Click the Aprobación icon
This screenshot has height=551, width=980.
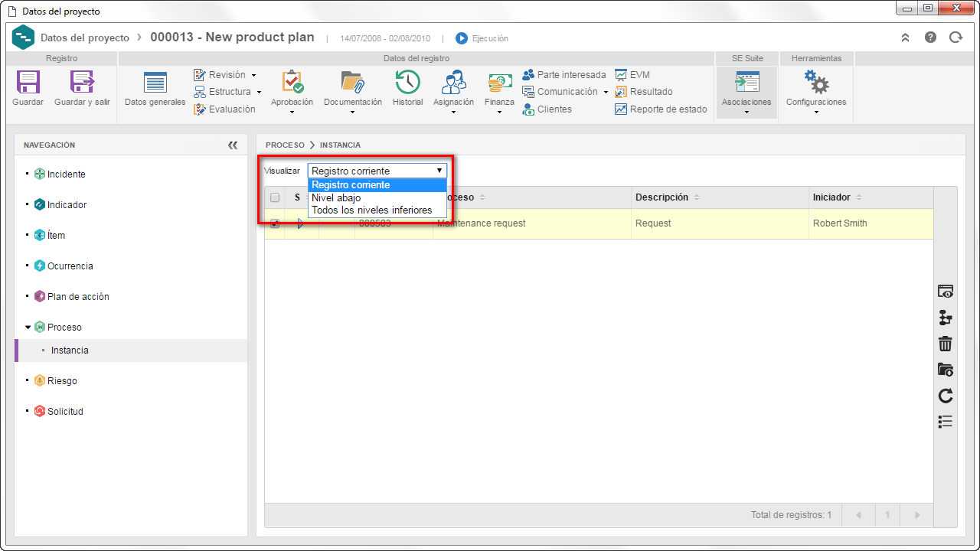(x=292, y=82)
